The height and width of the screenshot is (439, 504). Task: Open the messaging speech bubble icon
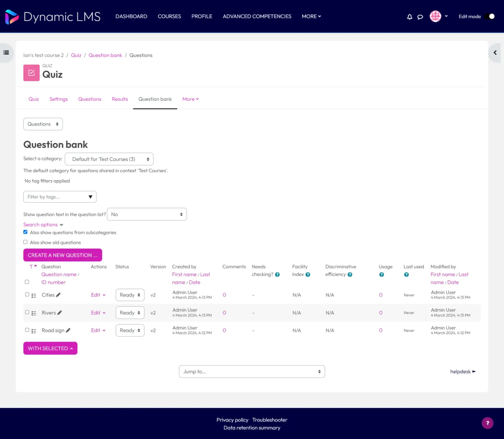(420, 17)
